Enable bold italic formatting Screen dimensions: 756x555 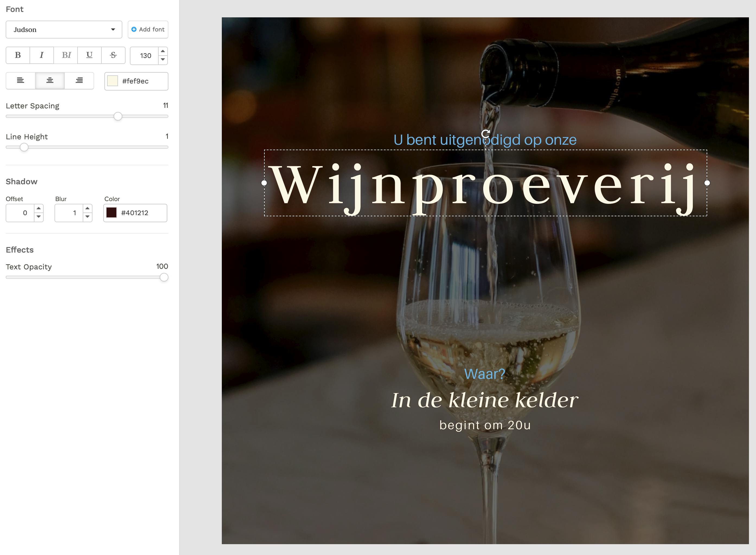pos(66,55)
